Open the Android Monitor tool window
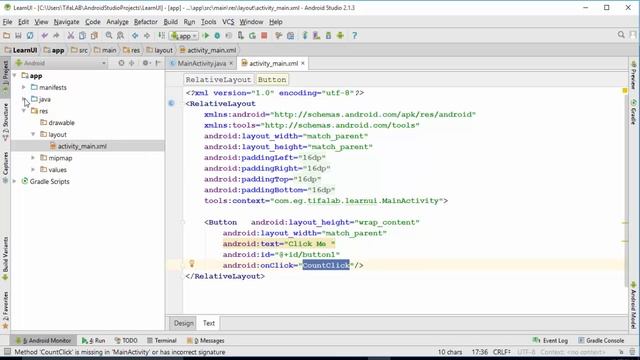 coord(44,340)
